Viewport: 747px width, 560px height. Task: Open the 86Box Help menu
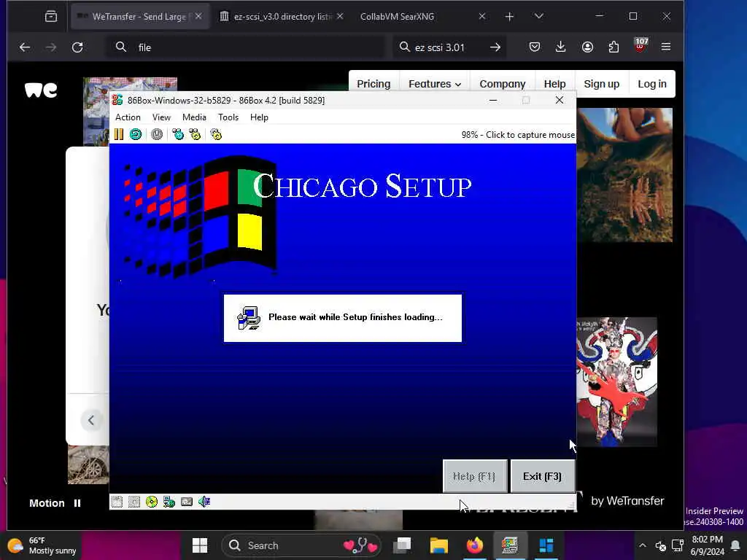pos(259,117)
